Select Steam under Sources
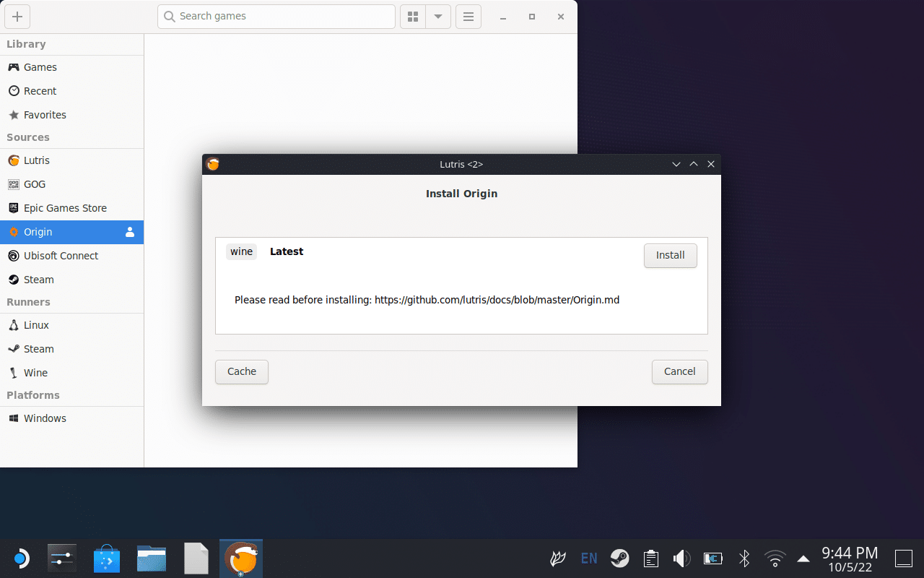The height and width of the screenshot is (578, 924). (x=71, y=280)
